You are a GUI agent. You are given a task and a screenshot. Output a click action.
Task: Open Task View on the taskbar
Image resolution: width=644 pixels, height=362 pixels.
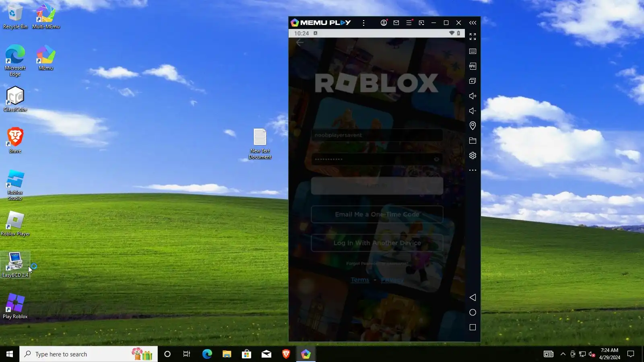[187, 354]
